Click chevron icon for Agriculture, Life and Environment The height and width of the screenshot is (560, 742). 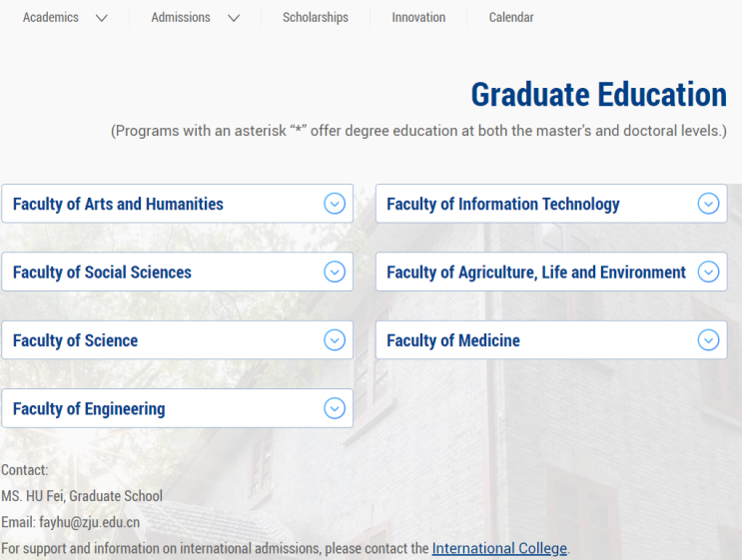click(x=708, y=272)
